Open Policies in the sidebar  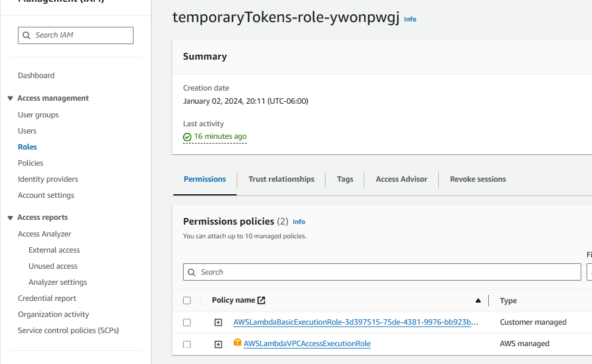pyautogui.click(x=30, y=163)
